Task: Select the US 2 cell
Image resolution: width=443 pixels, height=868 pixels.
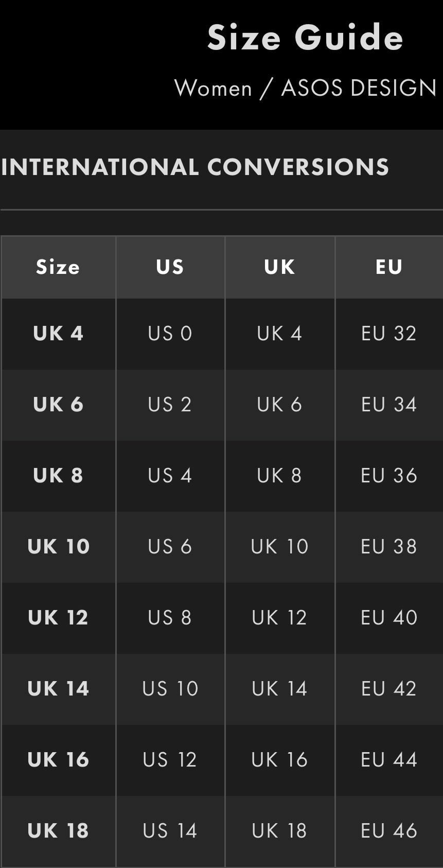Action: (x=170, y=405)
